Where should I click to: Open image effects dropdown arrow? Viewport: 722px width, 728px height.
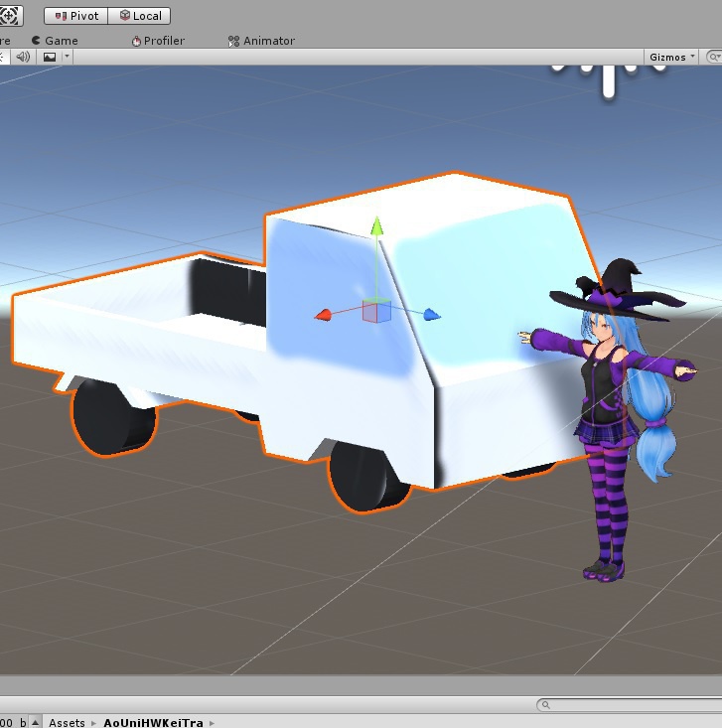click(67, 57)
